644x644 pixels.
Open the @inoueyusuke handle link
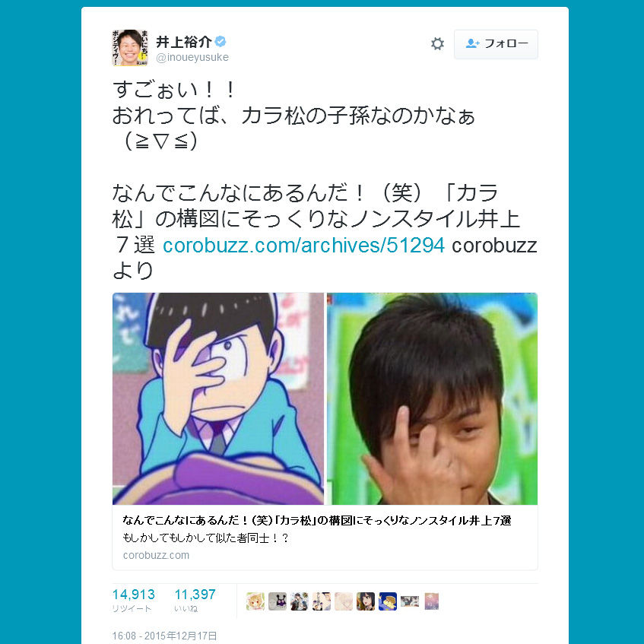coord(192,57)
